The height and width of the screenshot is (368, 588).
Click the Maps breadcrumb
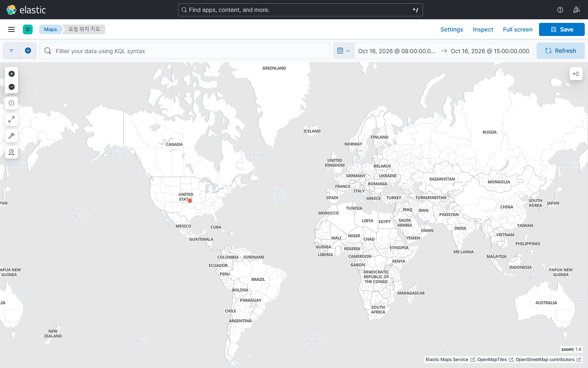click(x=50, y=29)
